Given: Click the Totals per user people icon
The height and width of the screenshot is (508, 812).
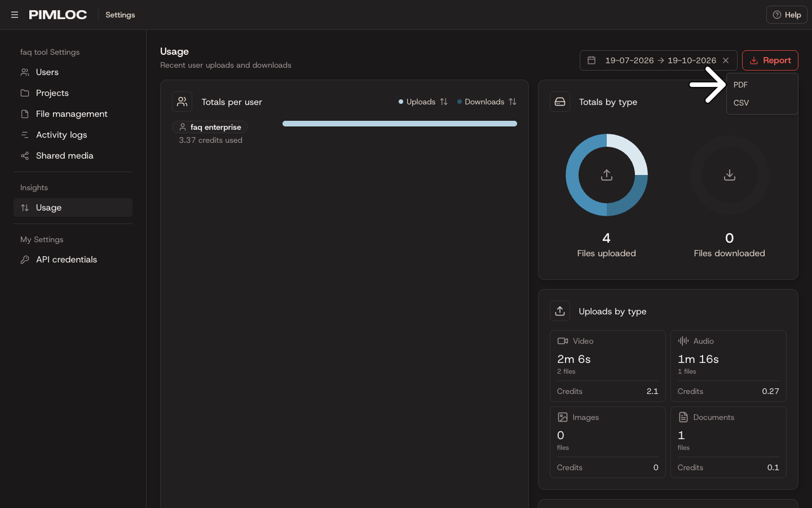Looking at the screenshot, I should click(182, 102).
